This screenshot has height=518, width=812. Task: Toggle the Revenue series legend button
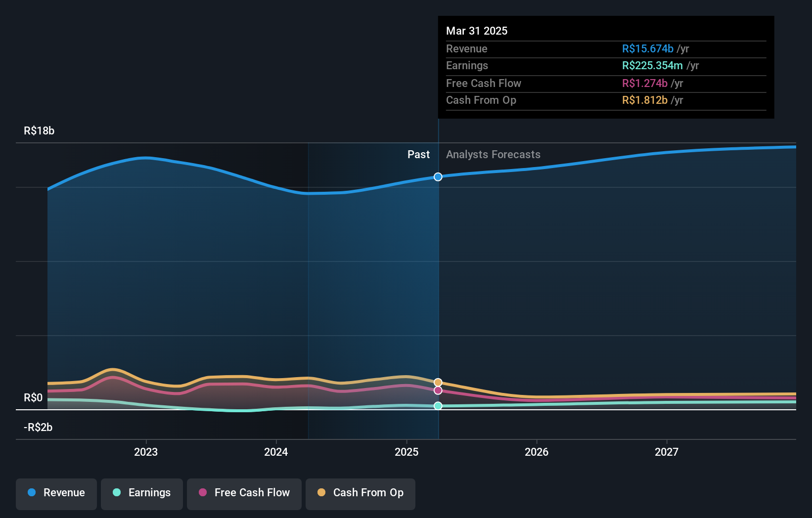point(56,494)
